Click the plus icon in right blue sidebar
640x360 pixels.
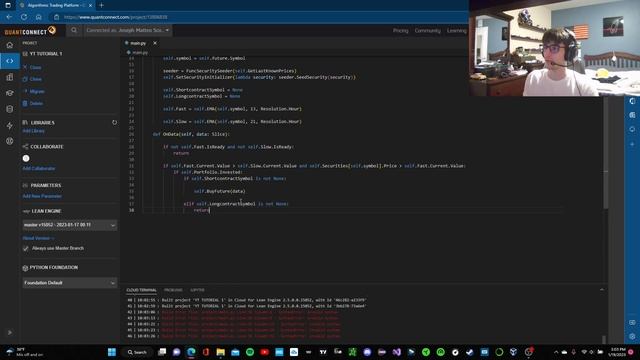coord(632,144)
